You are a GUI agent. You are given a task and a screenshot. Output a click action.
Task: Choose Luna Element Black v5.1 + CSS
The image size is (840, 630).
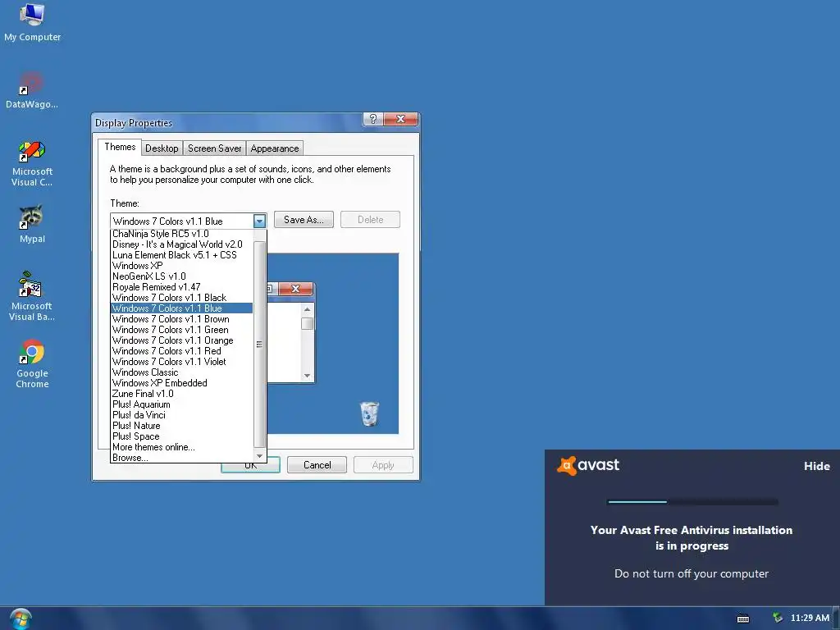(181, 255)
